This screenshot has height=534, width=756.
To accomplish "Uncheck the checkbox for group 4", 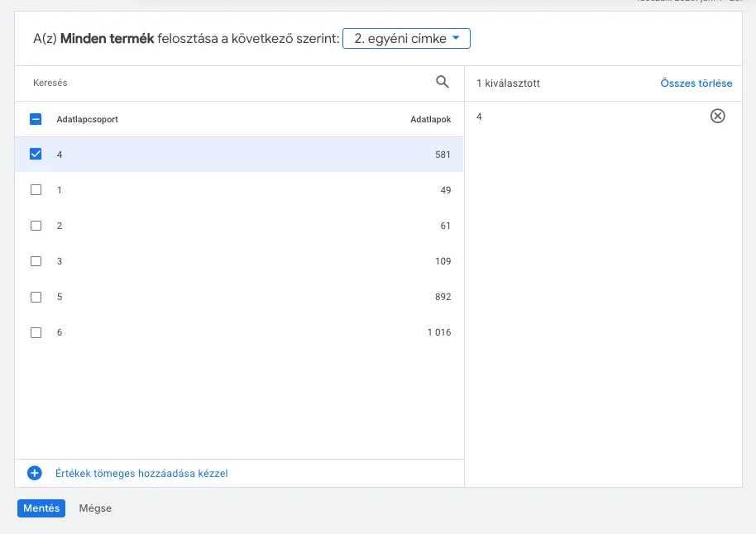I will [36, 155].
